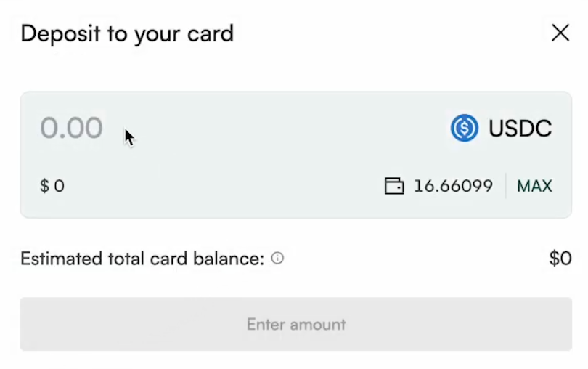Viewport: 588px width, 369px height.
Task: Click the word balance in the estimate label
Action: pyautogui.click(x=229, y=259)
